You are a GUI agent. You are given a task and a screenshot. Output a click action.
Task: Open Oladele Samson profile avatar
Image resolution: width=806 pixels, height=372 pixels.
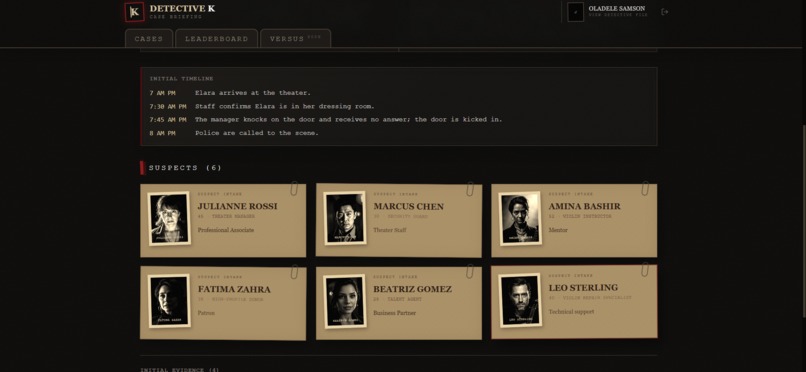(575, 12)
